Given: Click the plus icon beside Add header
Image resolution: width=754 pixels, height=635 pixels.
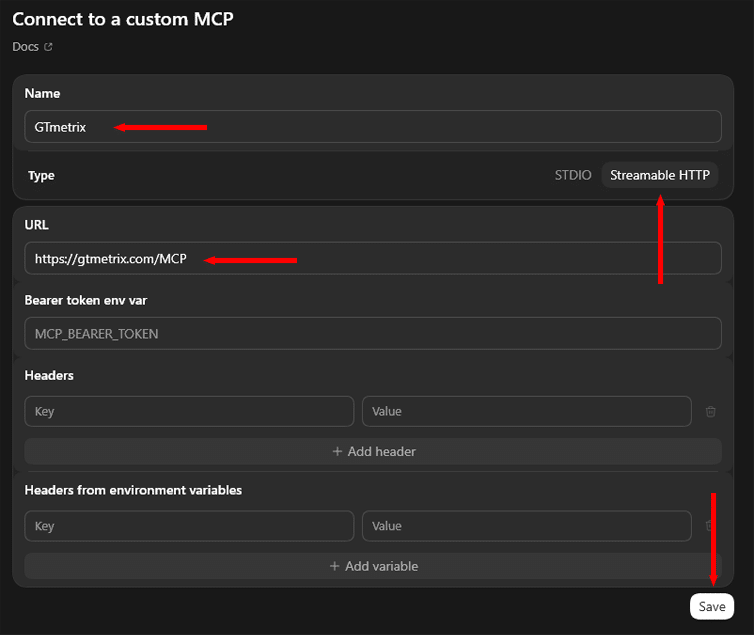Looking at the screenshot, I should [337, 451].
